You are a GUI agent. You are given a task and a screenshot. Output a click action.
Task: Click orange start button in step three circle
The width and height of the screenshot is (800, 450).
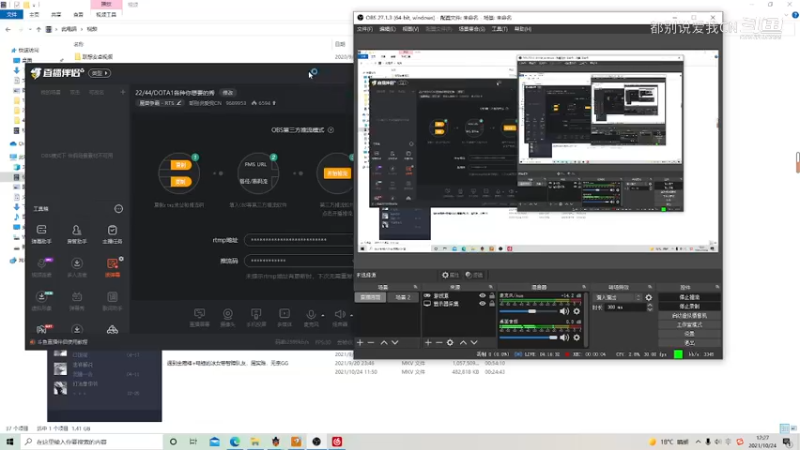tap(337, 173)
